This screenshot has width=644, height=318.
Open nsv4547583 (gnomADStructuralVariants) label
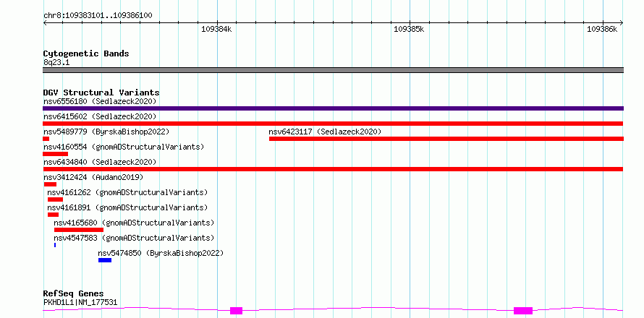pos(134,238)
